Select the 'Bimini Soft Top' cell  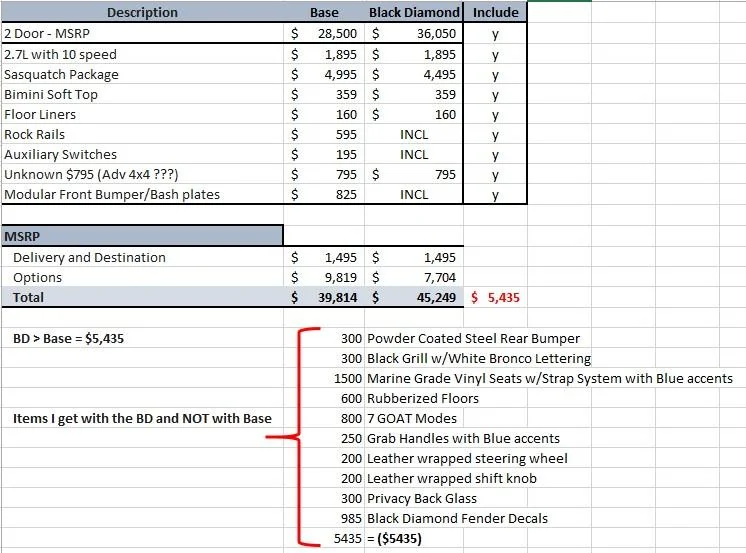[x=142, y=94]
